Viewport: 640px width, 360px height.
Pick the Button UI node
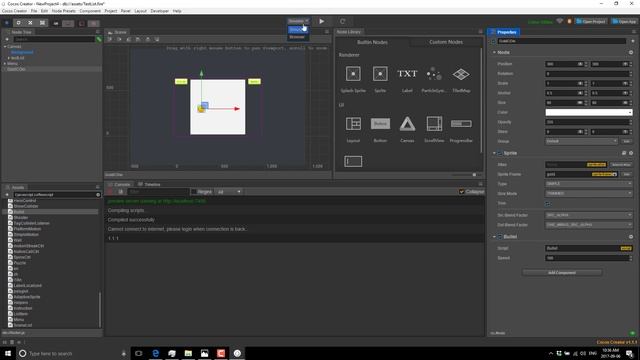click(380, 124)
